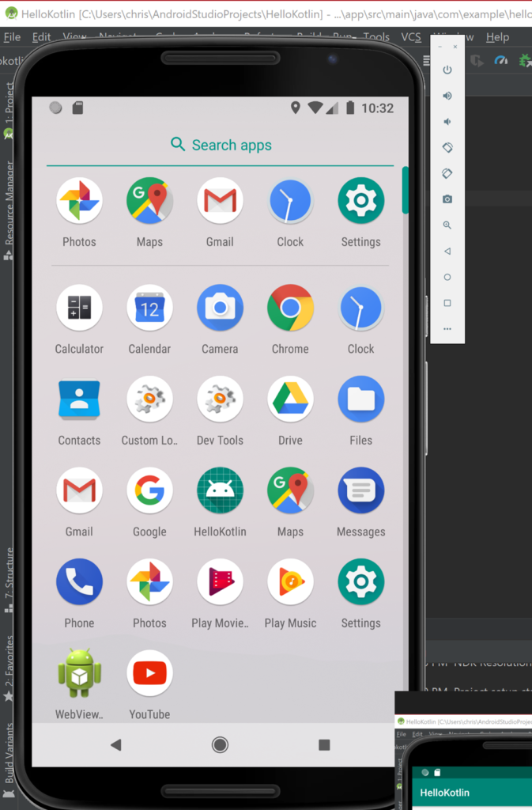Viewport: 532px width, 810px height.
Task: Click emulator toolbar back triangle
Action: coord(447,251)
